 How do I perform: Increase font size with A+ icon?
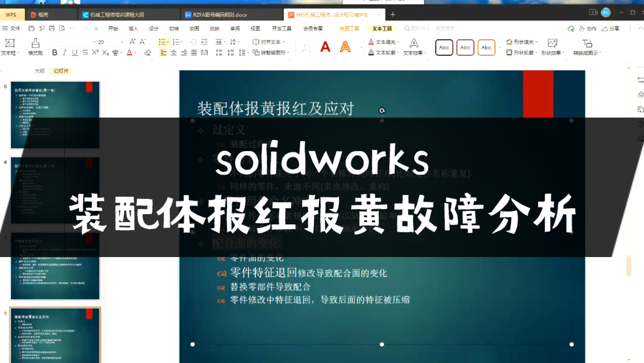coord(133,42)
